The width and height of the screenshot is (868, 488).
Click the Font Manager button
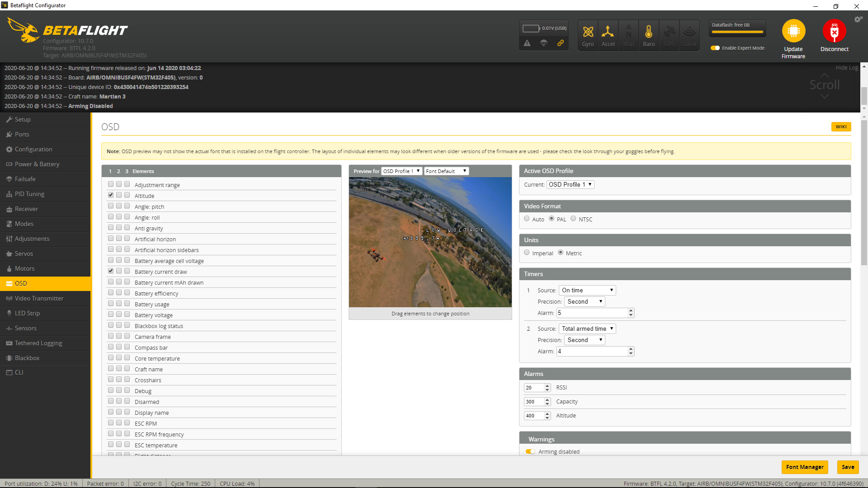(804, 467)
